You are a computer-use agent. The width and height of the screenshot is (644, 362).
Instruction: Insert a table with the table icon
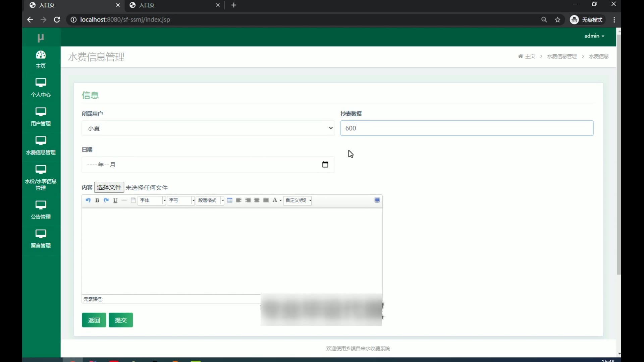230,200
